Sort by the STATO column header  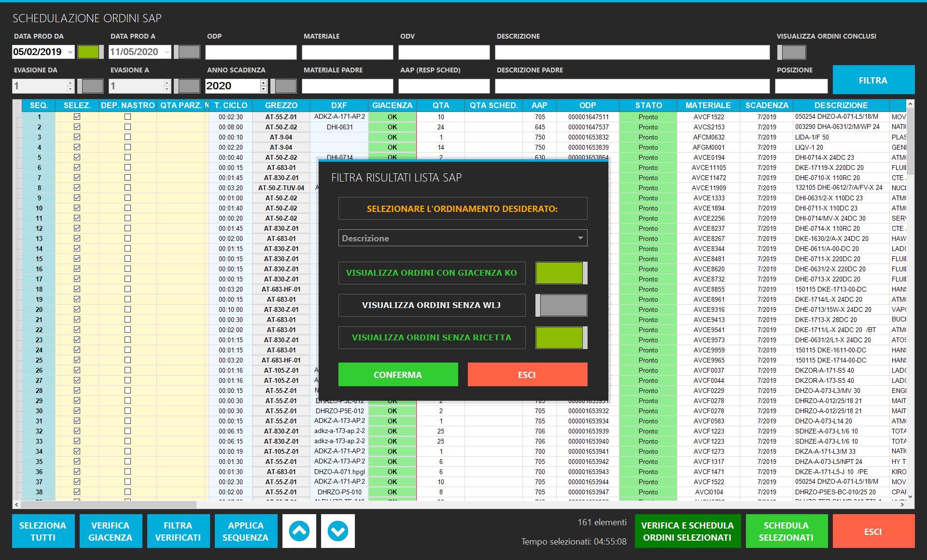(x=648, y=105)
